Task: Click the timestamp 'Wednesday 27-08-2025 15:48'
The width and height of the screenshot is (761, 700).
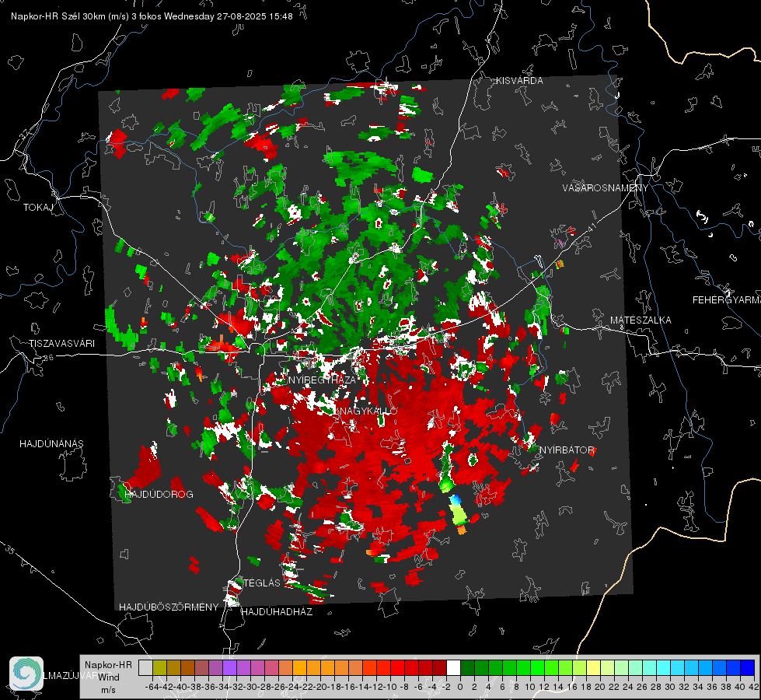Action: pyautogui.click(x=228, y=16)
